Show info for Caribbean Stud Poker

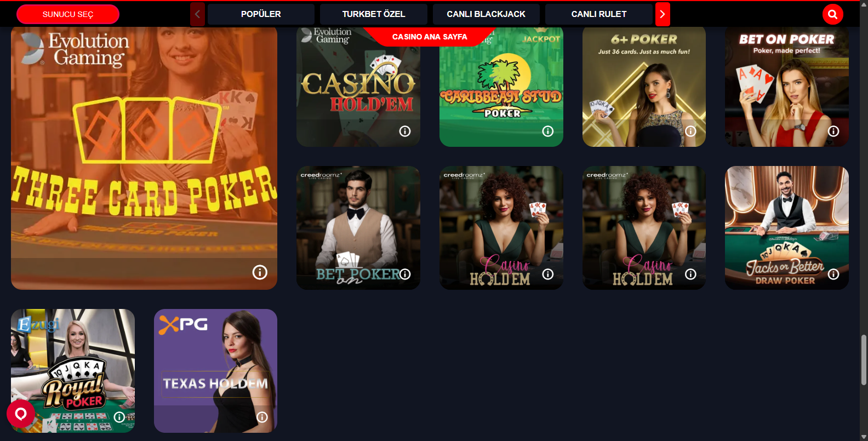tap(548, 131)
